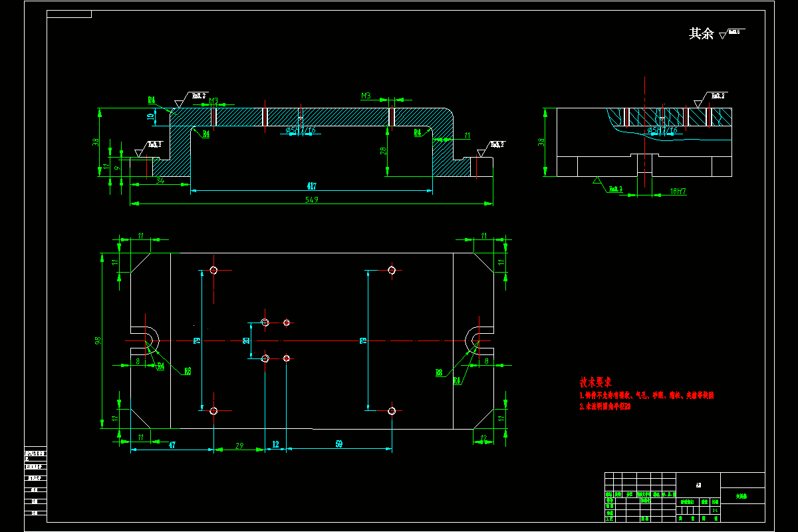The width and height of the screenshot is (798, 532).
Task: Click the 9 height dimension in section view
Action: click(x=116, y=169)
